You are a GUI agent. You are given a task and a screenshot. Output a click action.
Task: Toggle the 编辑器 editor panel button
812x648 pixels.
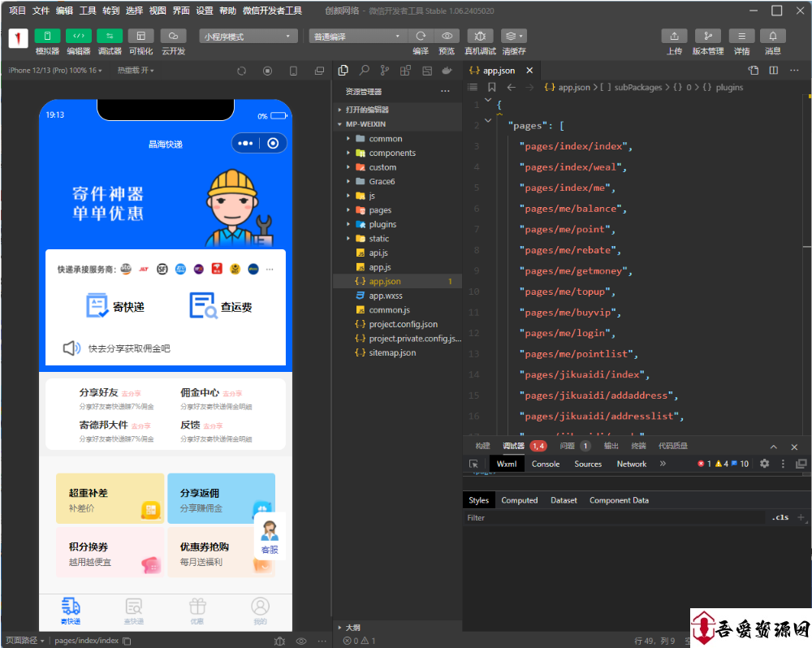coord(79,37)
